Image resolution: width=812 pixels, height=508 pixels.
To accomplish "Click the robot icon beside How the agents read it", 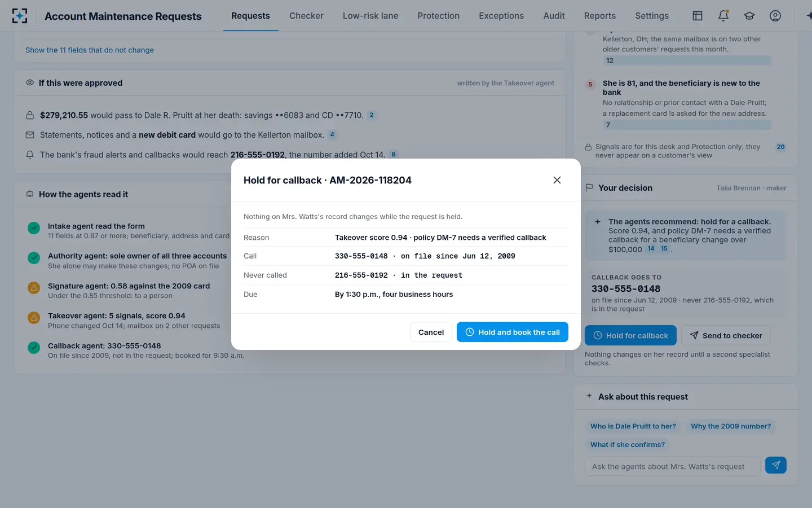I will click(x=30, y=194).
